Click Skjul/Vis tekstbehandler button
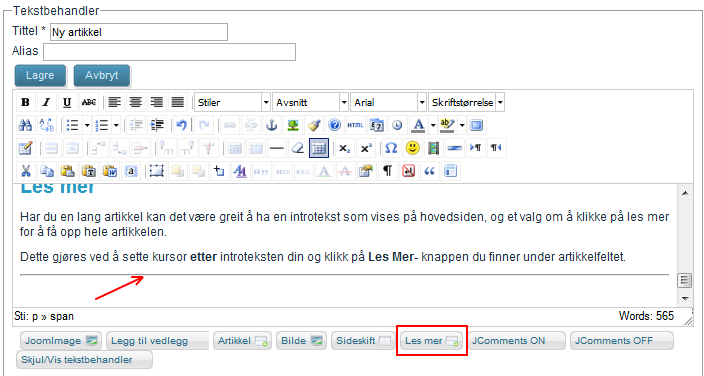This screenshot has height=376, width=704. pyautogui.click(x=84, y=360)
